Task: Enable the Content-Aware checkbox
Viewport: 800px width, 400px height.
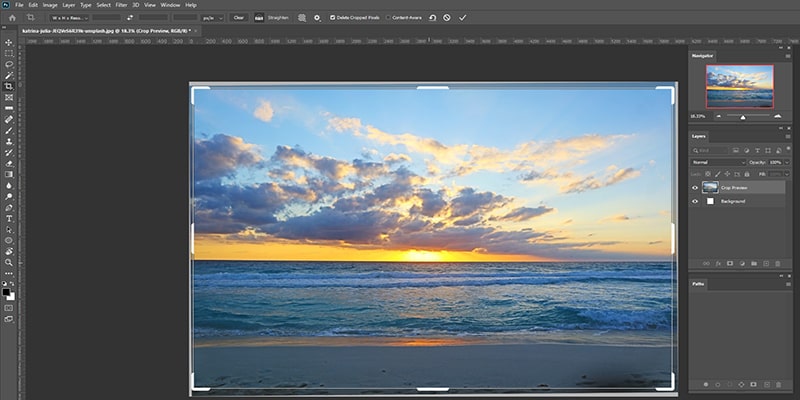Action: pos(388,18)
